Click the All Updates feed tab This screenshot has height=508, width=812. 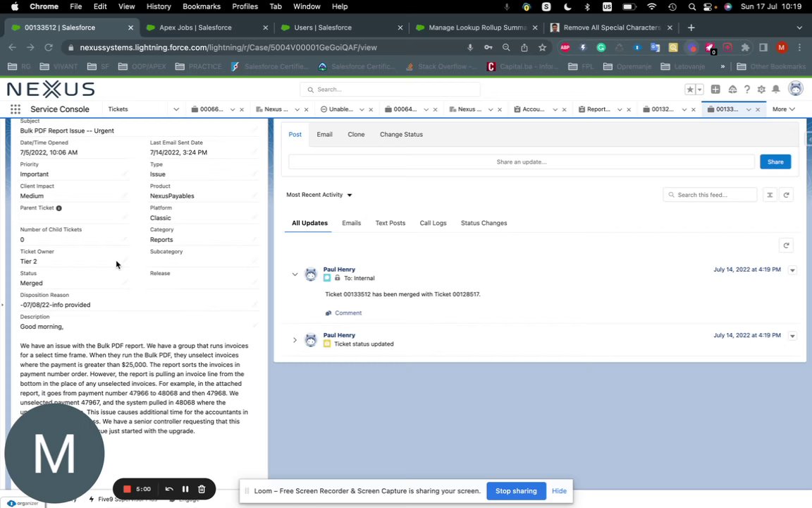coord(309,223)
